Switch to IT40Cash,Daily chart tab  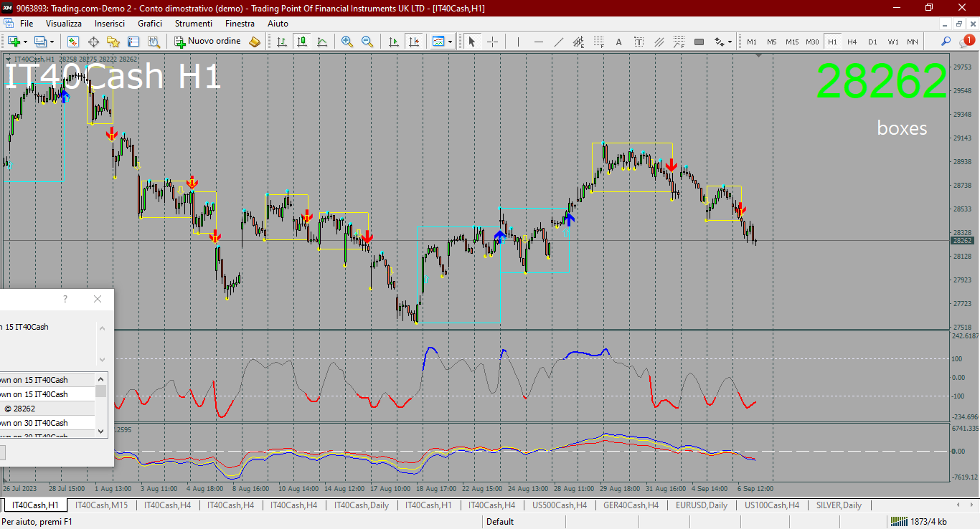362,505
